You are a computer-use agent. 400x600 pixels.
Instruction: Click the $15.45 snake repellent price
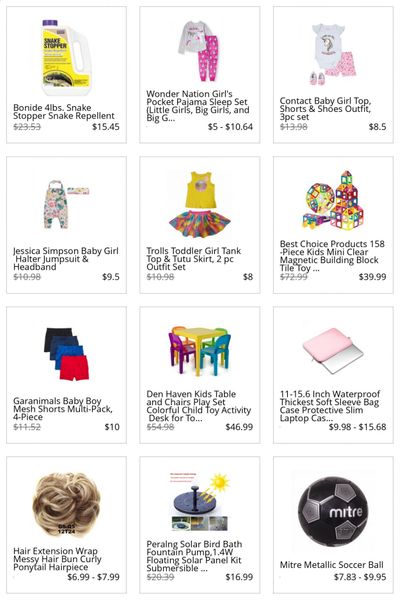(106, 127)
